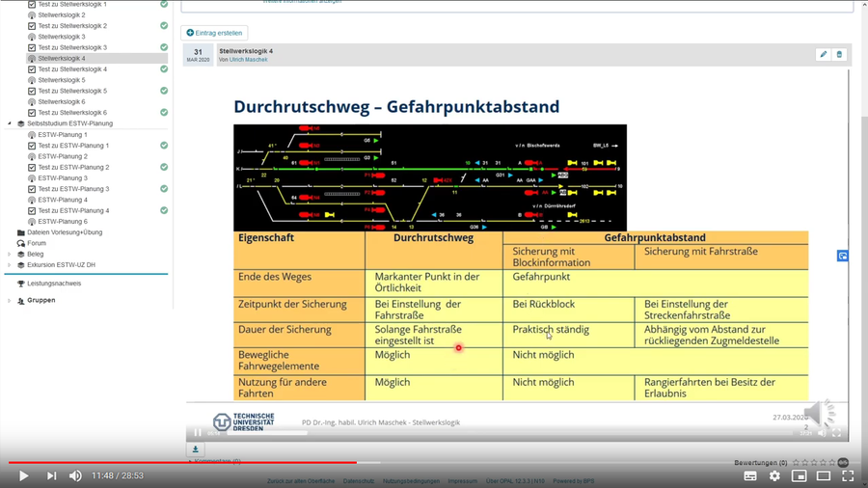The image size is (868, 488).
Task: Select Selbststudium ESTW-Planung node
Action: [69, 123]
